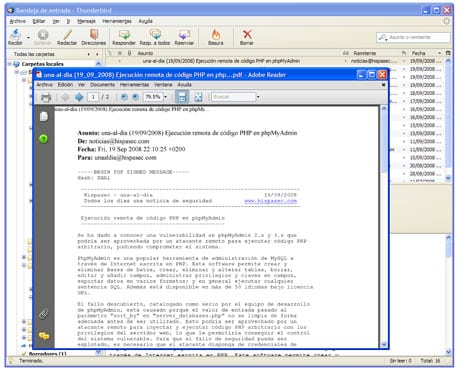Click the Reenviar forward icon
460x371 pixels.
(x=184, y=37)
